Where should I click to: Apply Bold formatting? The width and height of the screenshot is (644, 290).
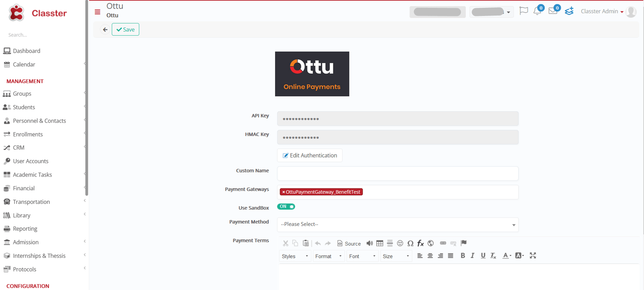462,256
